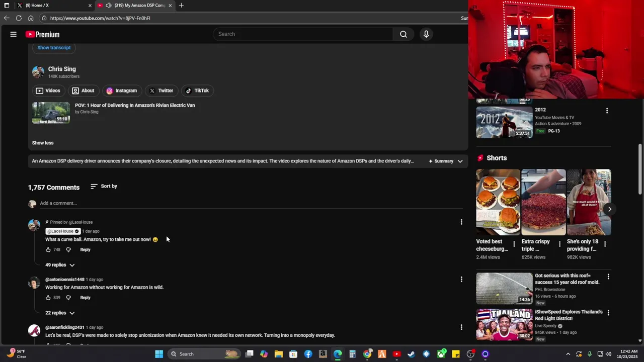Viewport: 644px width, 362px height.
Task: Open options for roof mold video
Action: tap(608, 277)
